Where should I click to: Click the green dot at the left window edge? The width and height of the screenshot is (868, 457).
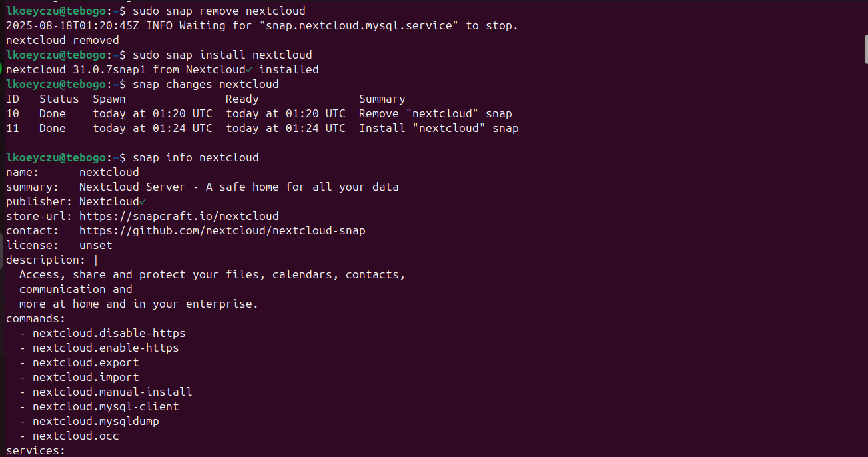tap(1, 69)
